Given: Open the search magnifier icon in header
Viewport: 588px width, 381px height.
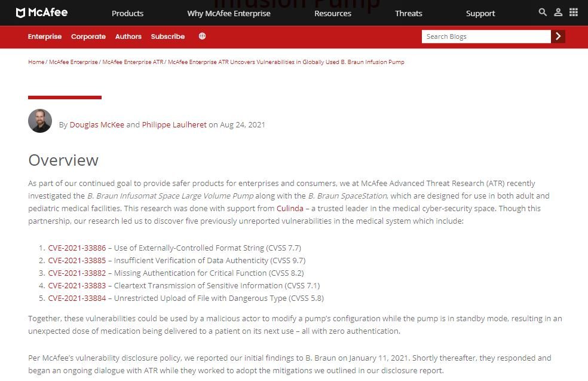Looking at the screenshot, I should (x=542, y=12).
